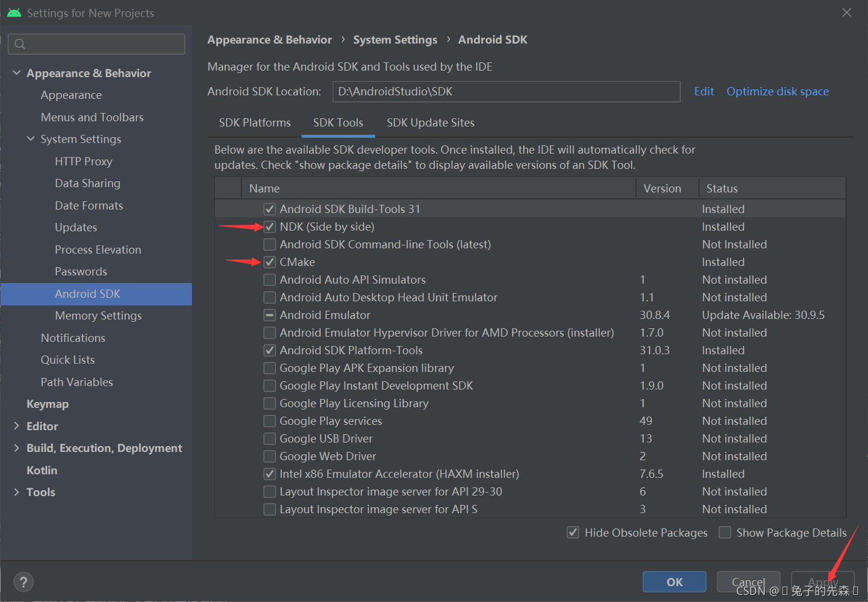868x602 pixels.
Task: Select Date Formats in tree
Action: [89, 205]
